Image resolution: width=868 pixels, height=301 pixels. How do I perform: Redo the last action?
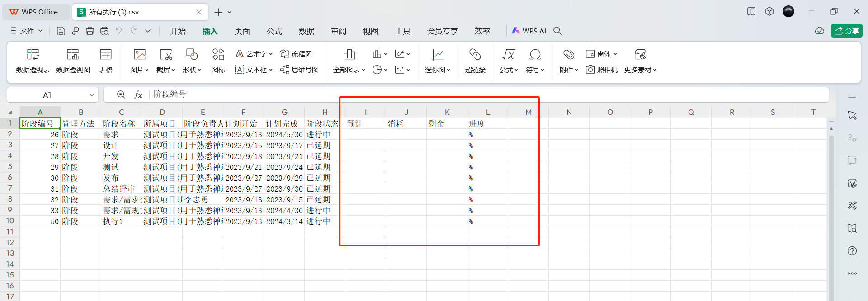tap(133, 31)
